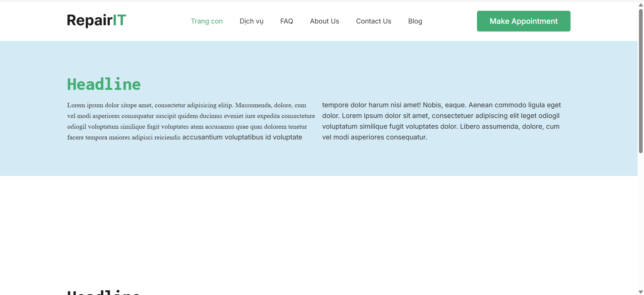Visit the Blog link

coord(415,21)
